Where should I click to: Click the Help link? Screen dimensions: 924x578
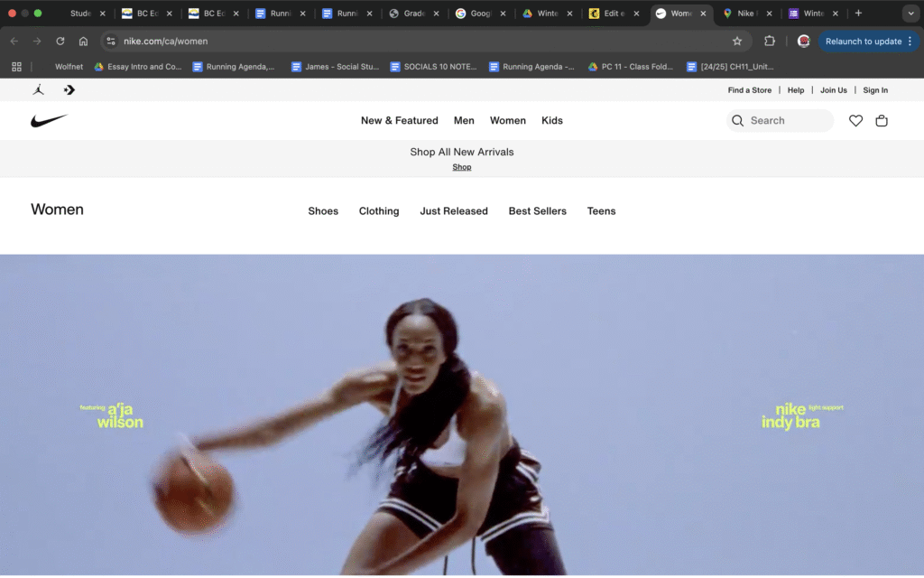point(796,90)
